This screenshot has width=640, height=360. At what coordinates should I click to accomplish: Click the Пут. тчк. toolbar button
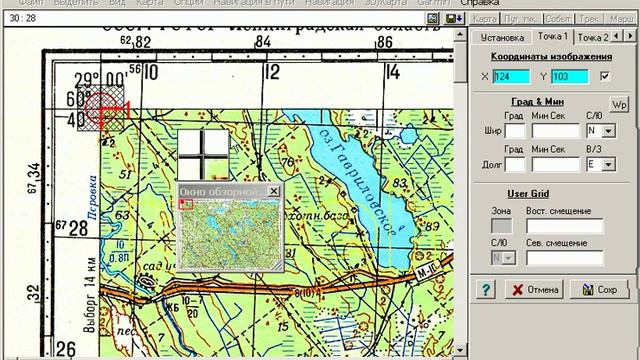pyautogui.click(x=521, y=19)
